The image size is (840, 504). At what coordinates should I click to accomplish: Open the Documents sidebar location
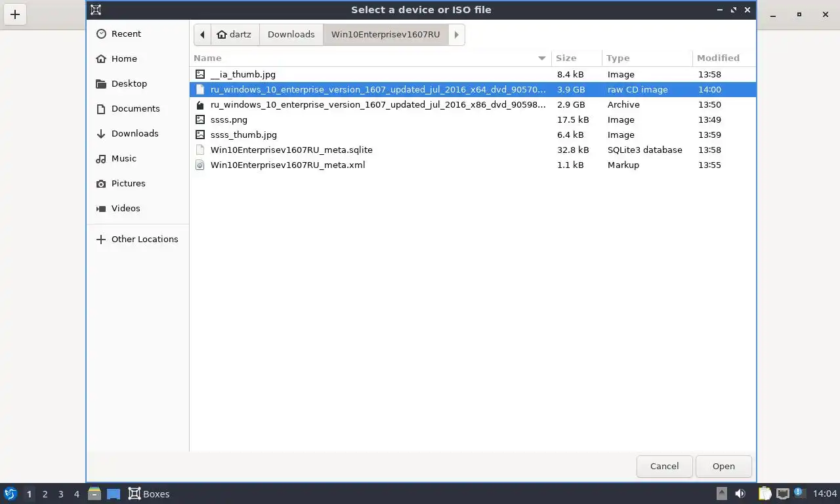click(138, 108)
